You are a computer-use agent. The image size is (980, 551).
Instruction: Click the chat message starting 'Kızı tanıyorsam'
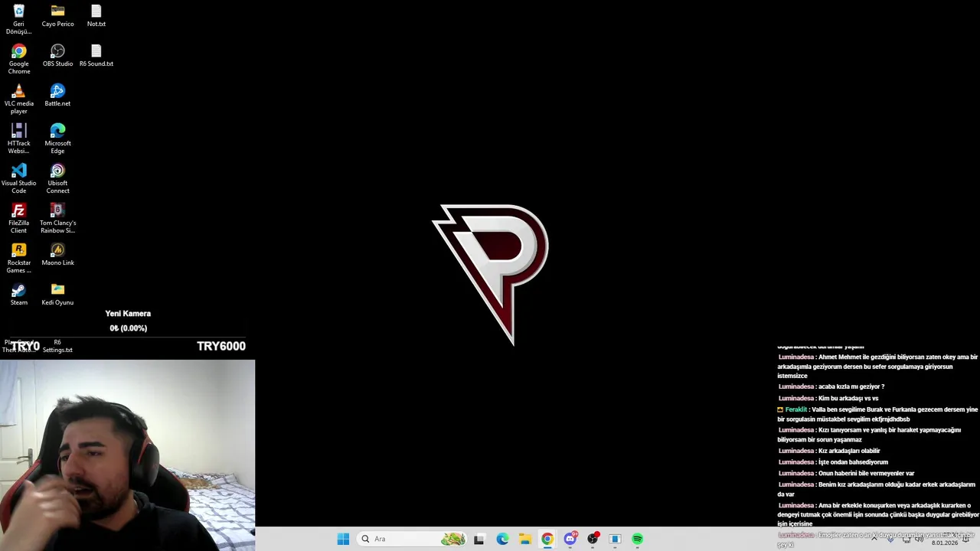(870, 435)
